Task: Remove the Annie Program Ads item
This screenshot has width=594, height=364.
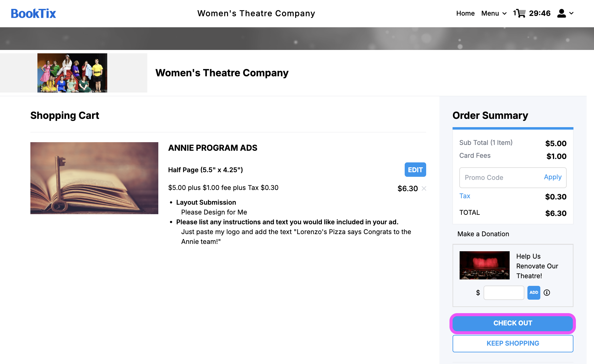Action: [x=424, y=188]
